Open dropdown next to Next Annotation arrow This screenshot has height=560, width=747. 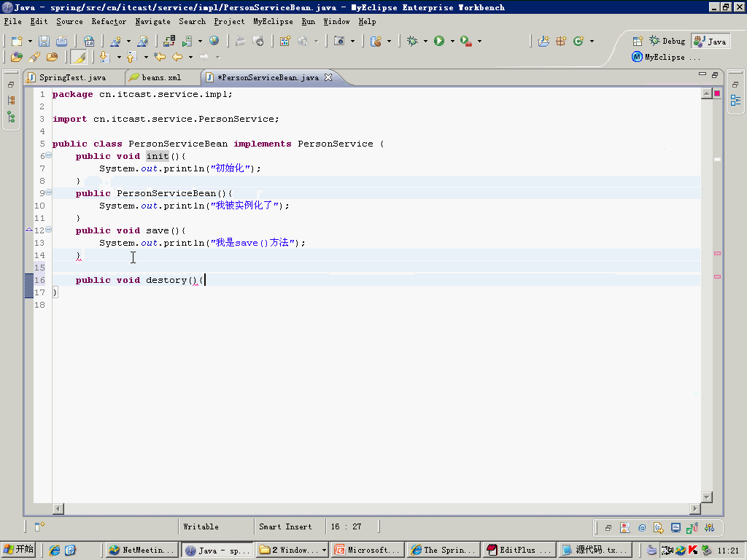(119, 57)
